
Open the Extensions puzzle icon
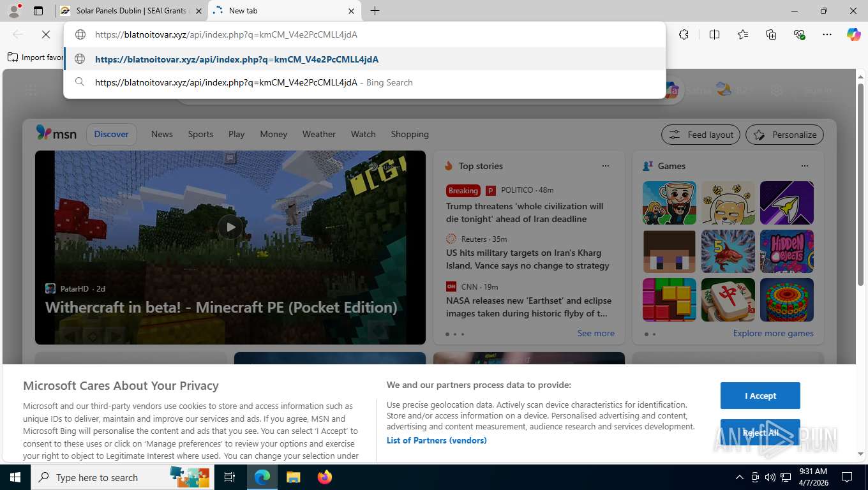[x=684, y=34]
